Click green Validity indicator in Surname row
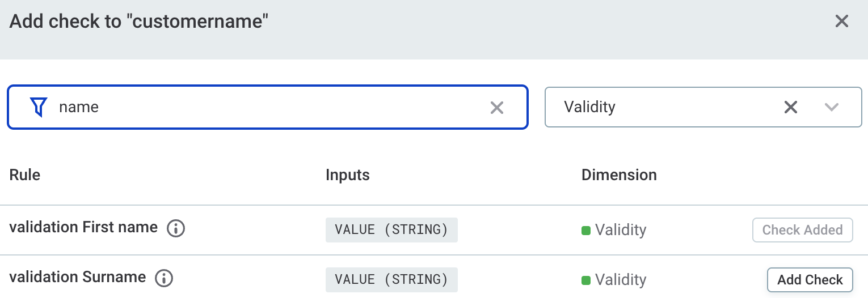 pos(586,280)
